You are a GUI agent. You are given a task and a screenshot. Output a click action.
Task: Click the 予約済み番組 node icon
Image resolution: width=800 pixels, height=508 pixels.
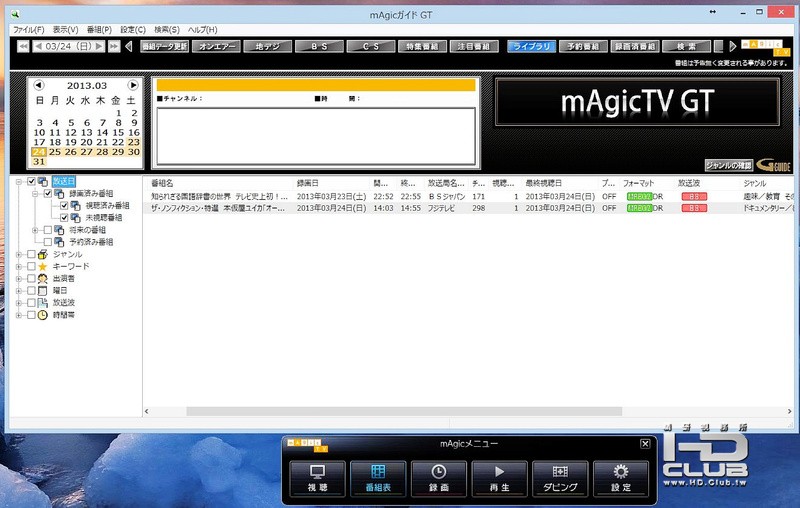pos(59,242)
